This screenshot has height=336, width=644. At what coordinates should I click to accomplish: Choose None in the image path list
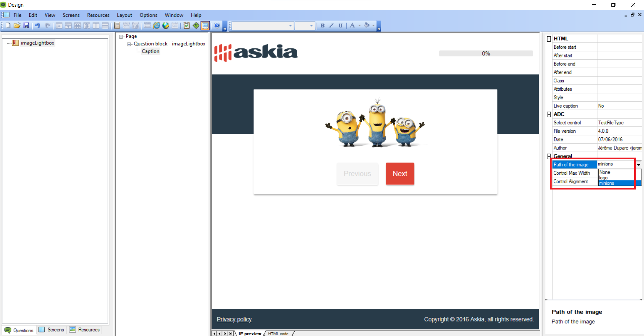(620, 172)
